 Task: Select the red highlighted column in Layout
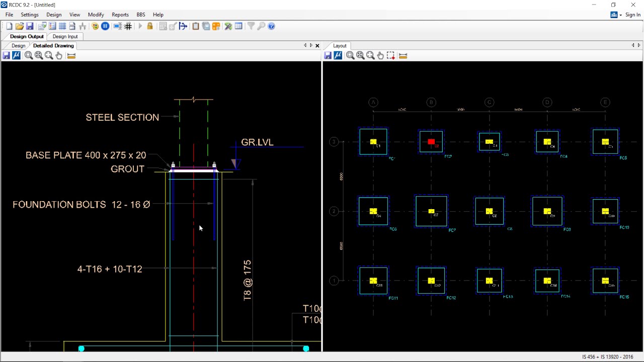[x=431, y=142]
